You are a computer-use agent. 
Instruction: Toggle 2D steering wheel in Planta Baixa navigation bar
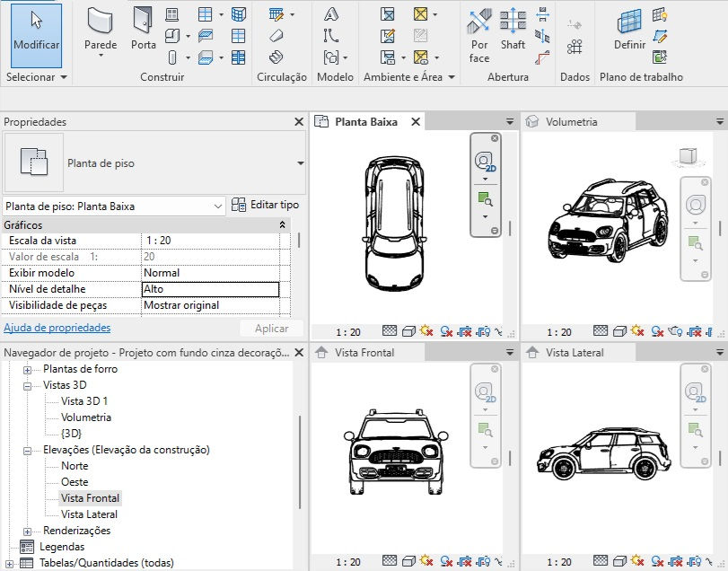tap(485, 162)
